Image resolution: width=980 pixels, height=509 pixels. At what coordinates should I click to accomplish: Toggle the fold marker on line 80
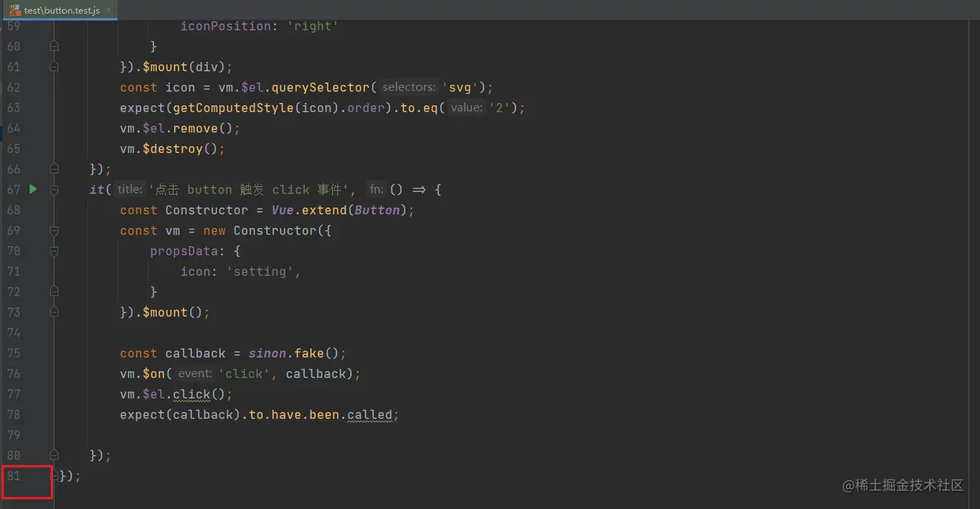(54, 455)
